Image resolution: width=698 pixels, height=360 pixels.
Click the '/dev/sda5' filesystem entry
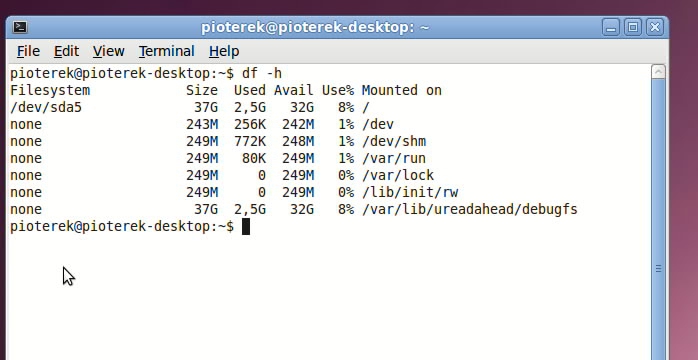[46, 107]
